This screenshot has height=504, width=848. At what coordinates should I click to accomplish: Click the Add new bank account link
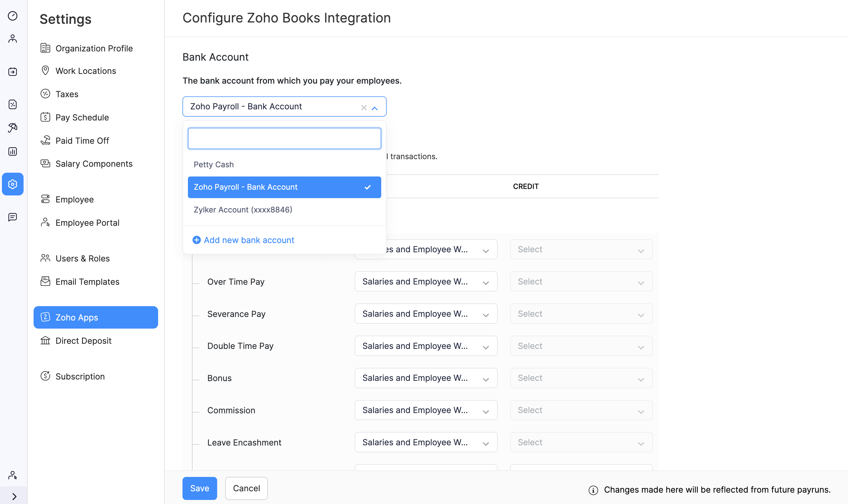click(249, 240)
